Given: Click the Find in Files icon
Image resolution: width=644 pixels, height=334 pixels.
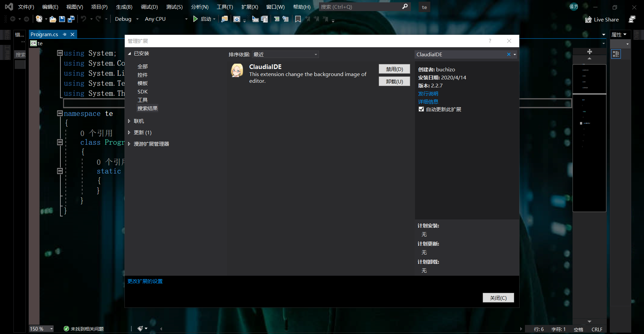Looking at the screenshot, I should click(x=224, y=19).
